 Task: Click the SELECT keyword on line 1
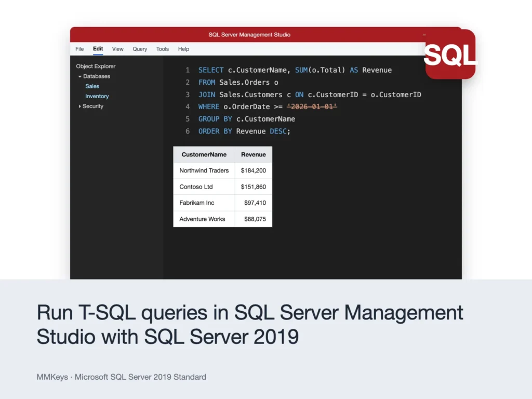coord(211,70)
